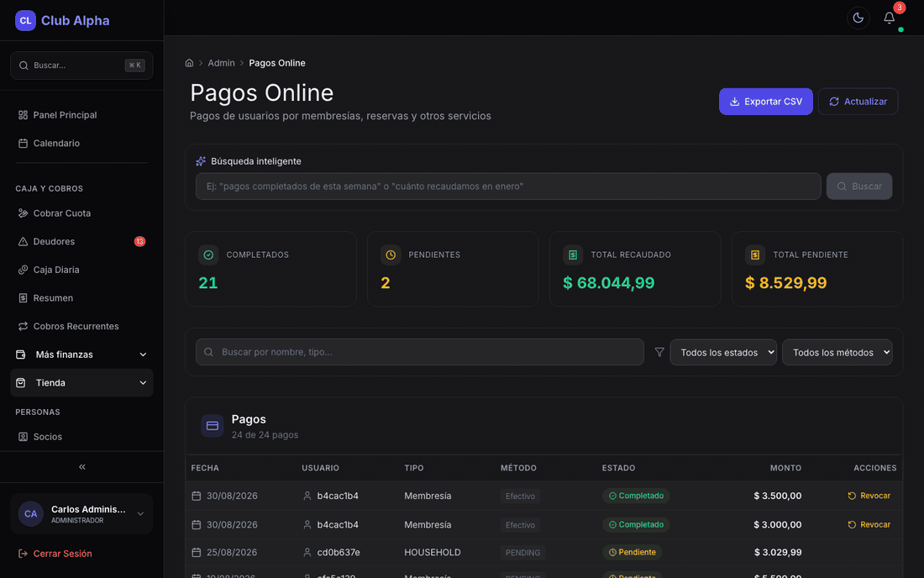Expand Más finanzas submenu chevron
This screenshot has width=924, height=578.
(x=143, y=355)
